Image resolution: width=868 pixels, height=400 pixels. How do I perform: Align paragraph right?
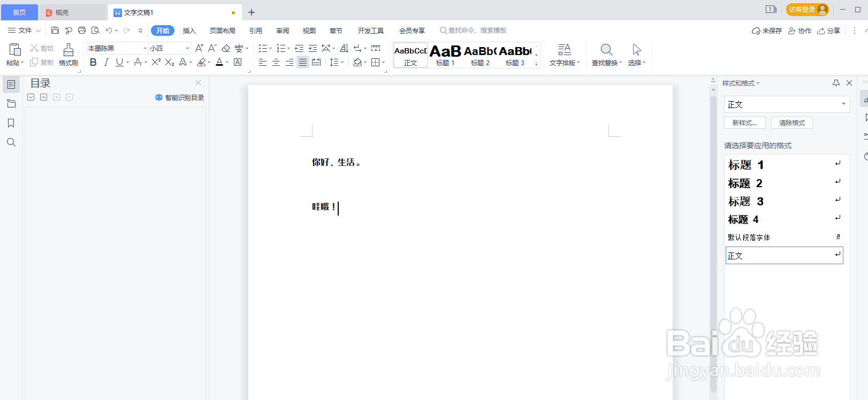click(x=290, y=63)
